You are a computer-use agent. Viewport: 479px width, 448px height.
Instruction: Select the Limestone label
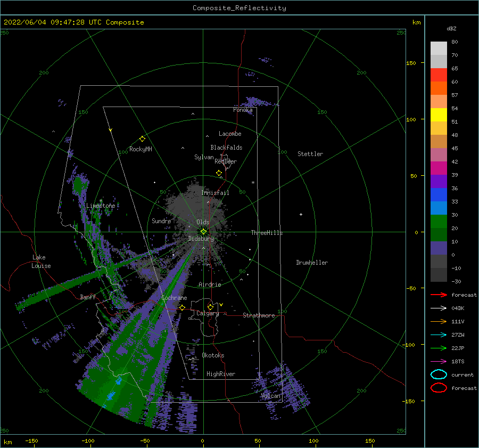tap(101, 206)
